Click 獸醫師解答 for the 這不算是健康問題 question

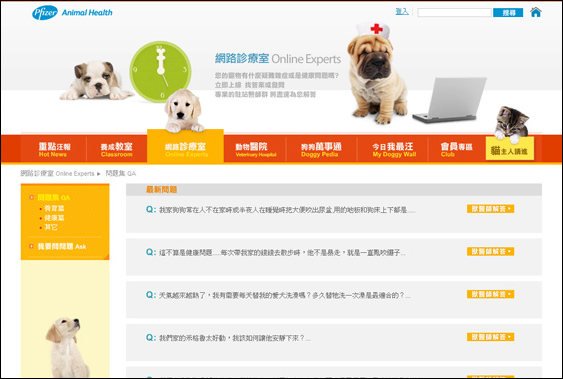click(x=490, y=252)
